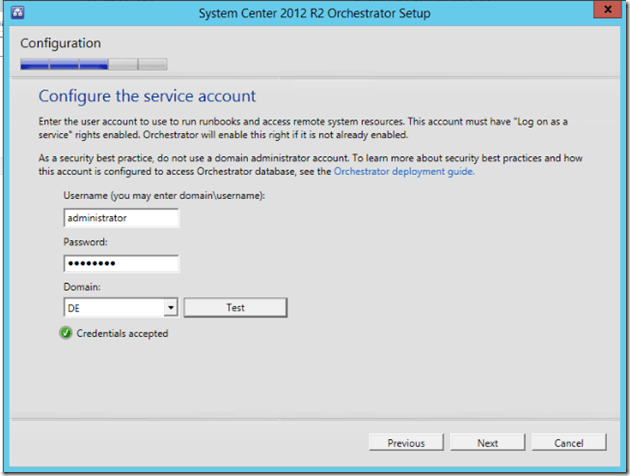
Task: Proceed by clicking Next
Action: pos(487,443)
